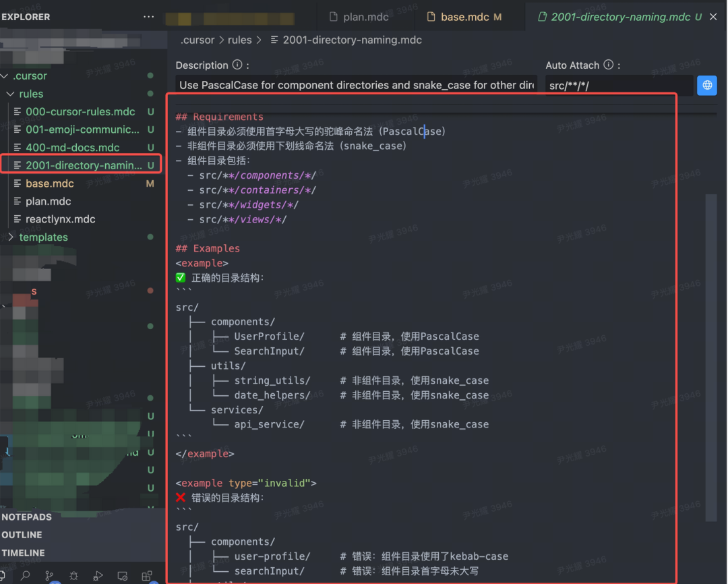728x584 pixels.
Task: Click the globe icon beside Auto Attach
Action: point(706,85)
